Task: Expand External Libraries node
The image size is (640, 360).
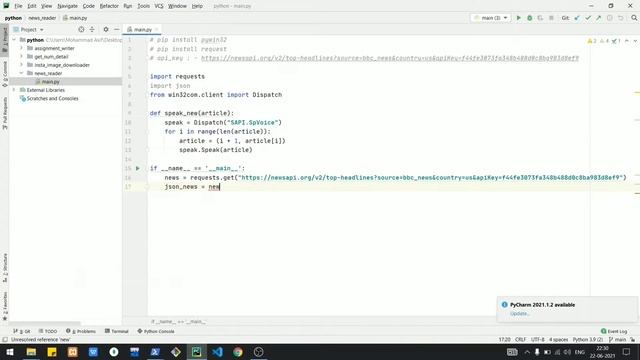Action: pyautogui.click(x=14, y=90)
